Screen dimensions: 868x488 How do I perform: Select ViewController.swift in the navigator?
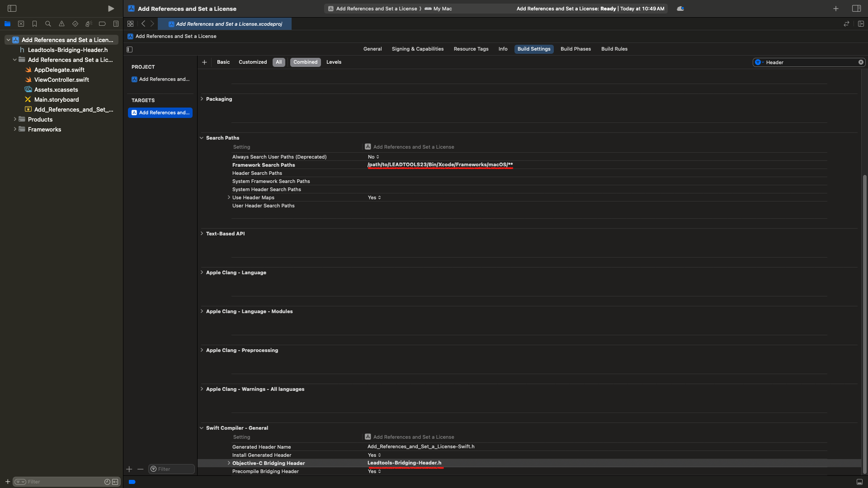(61, 80)
